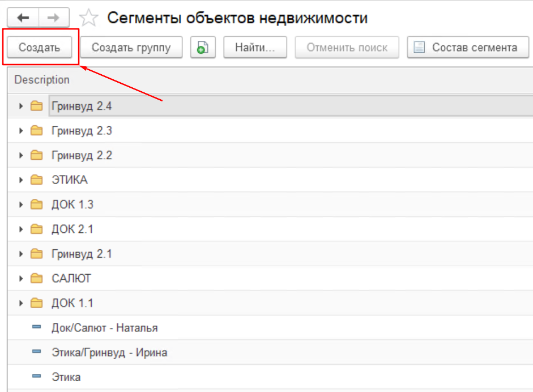This screenshot has height=392, width=533.
Task: Click the copy item icon with green plus
Action: (x=203, y=48)
